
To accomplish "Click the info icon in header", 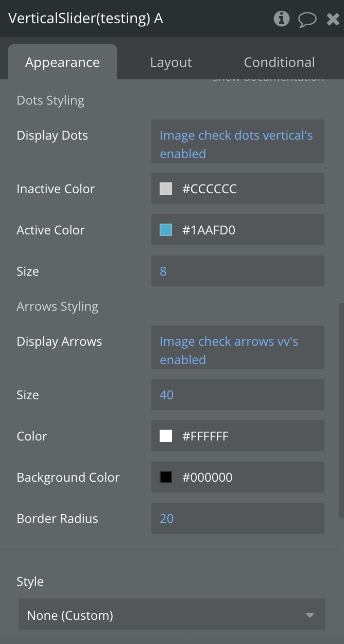I will 281,19.
